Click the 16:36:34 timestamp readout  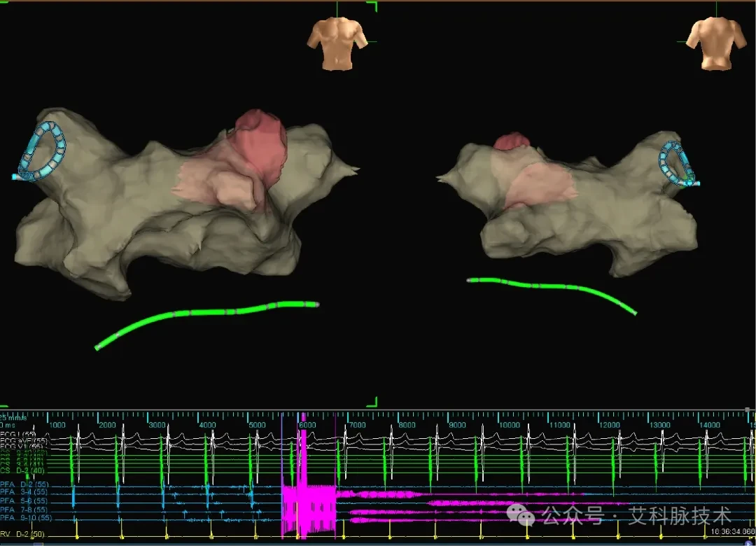733,531
